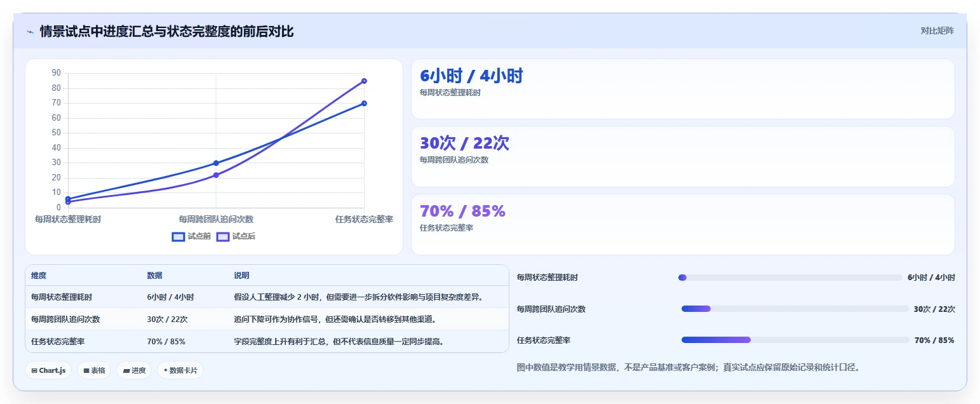Click the y-axis value 90 on chart
The image size is (980, 404).
pyautogui.click(x=57, y=74)
